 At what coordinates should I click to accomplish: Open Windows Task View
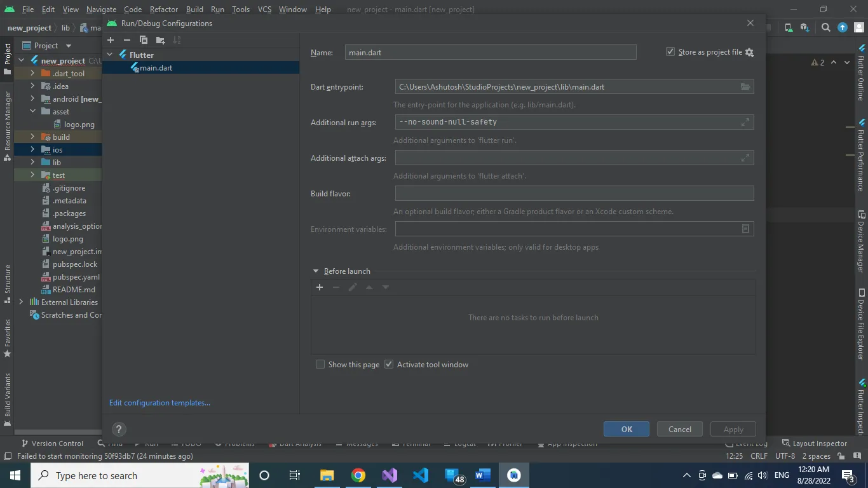pyautogui.click(x=295, y=475)
